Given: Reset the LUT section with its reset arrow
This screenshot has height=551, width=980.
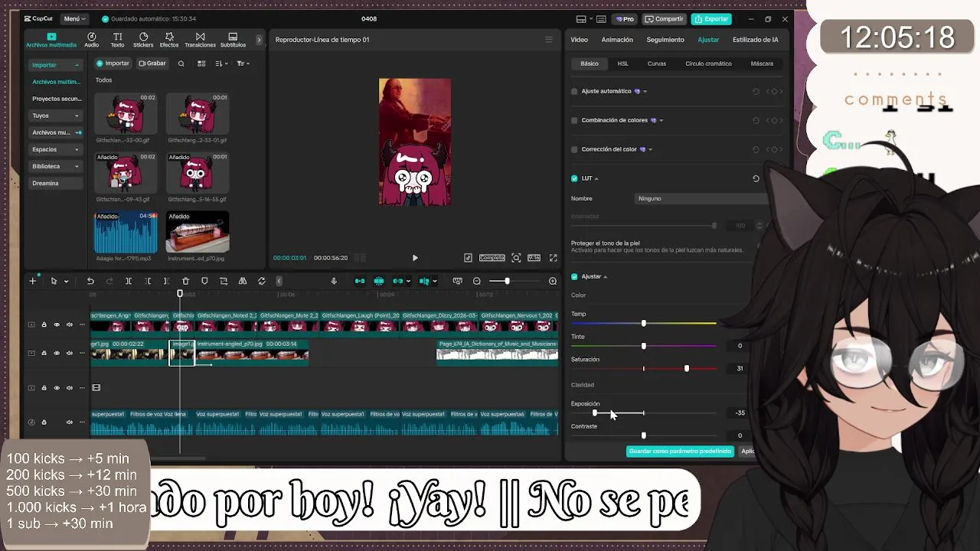Looking at the screenshot, I should (756, 178).
